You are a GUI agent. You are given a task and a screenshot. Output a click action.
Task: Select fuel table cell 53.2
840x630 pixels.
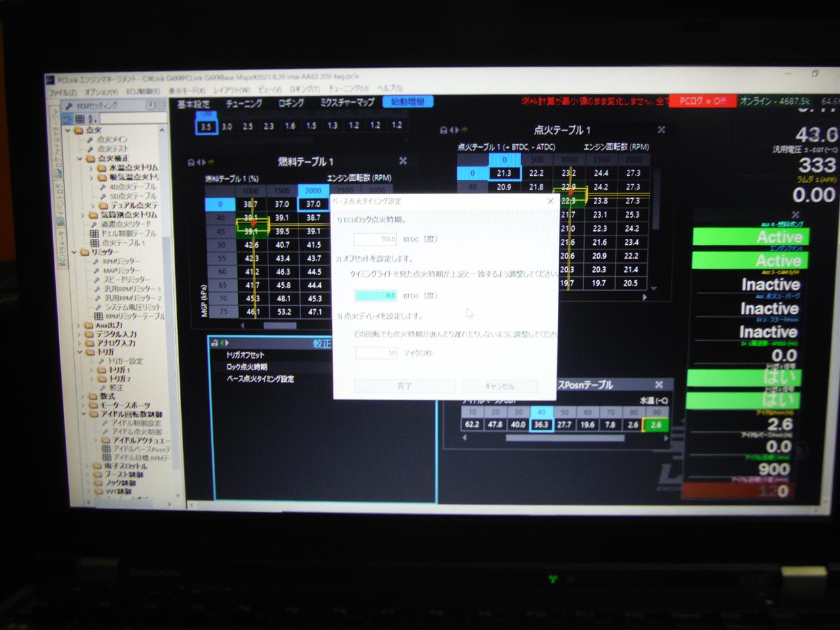[x=283, y=312]
